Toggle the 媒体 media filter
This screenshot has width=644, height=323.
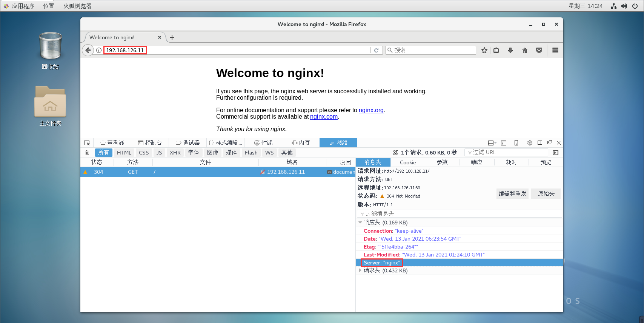click(x=232, y=153)
